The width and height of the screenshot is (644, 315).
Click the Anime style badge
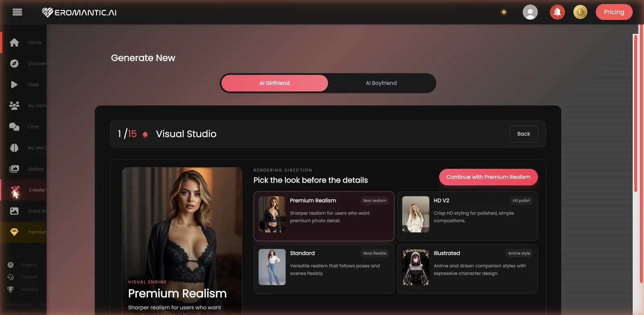pyautogui.click(x=519, y=253)
